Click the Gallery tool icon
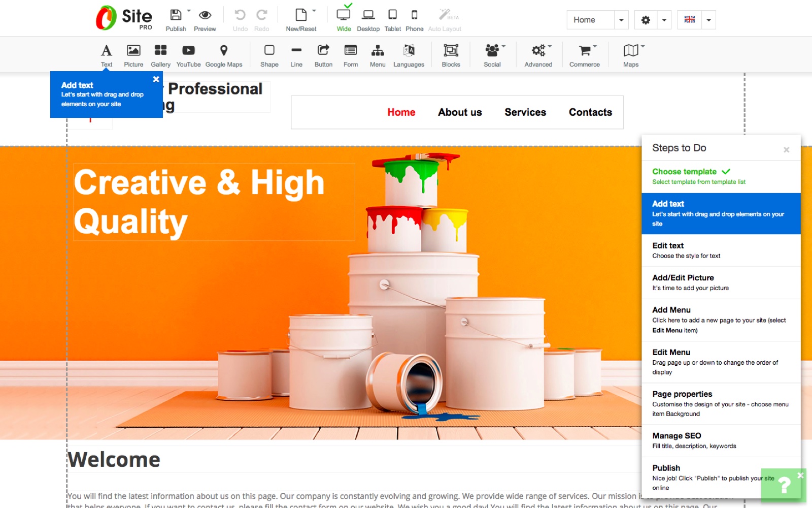Screen dimensions: 812x508 click(160, 51)
